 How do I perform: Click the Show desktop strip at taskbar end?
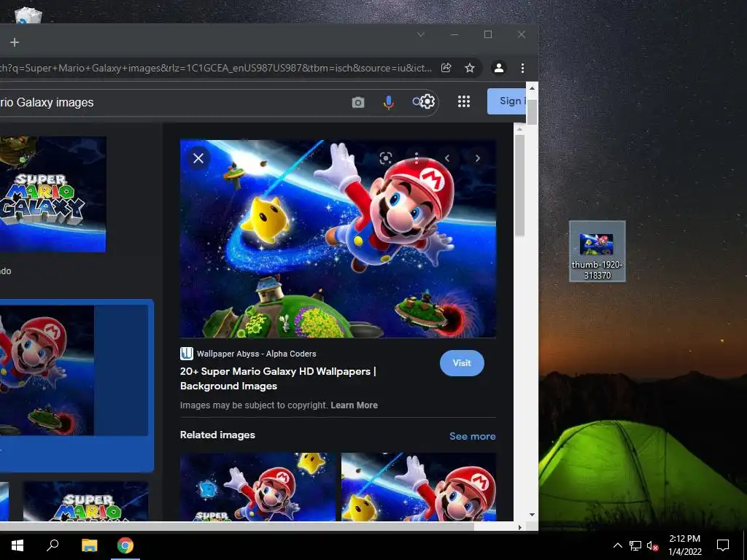tap(745, 545)
